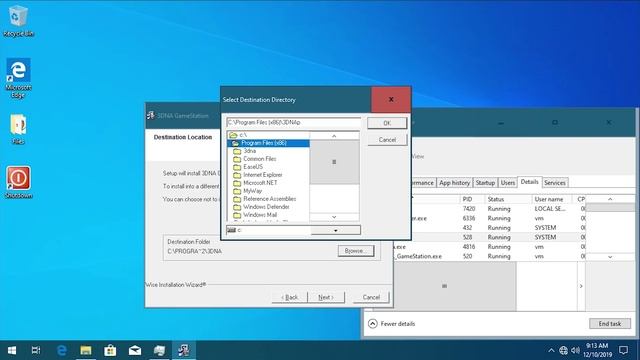This screenshot has width=640, height=360.
Task: Launch Edge from the taskbar
Action: [x=61, y=350]
